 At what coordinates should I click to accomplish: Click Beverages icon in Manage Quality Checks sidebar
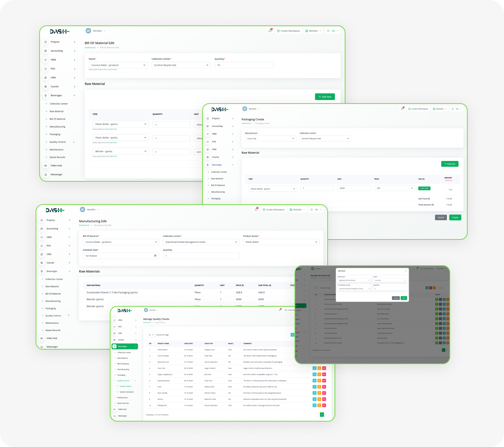(x=115, y=346)
